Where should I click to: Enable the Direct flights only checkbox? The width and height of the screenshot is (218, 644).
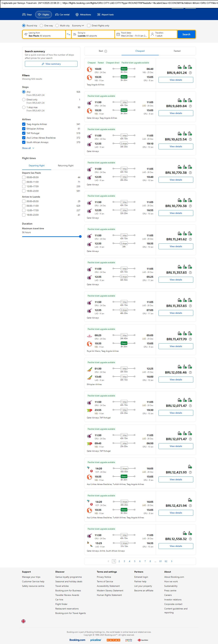click(x=89, y=26)
